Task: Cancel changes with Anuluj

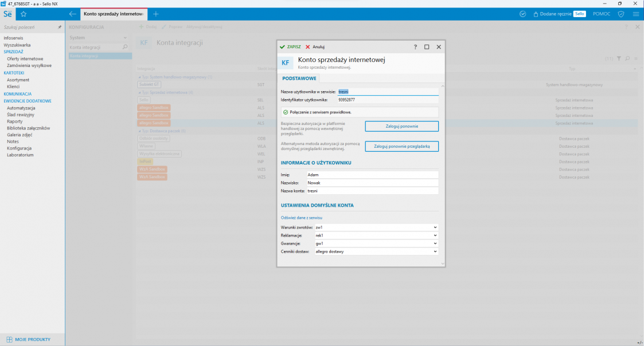Action: [x=315, y=47]
